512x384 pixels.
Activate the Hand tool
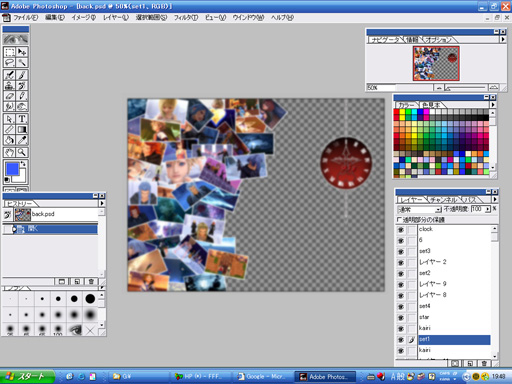coord(10,153)
